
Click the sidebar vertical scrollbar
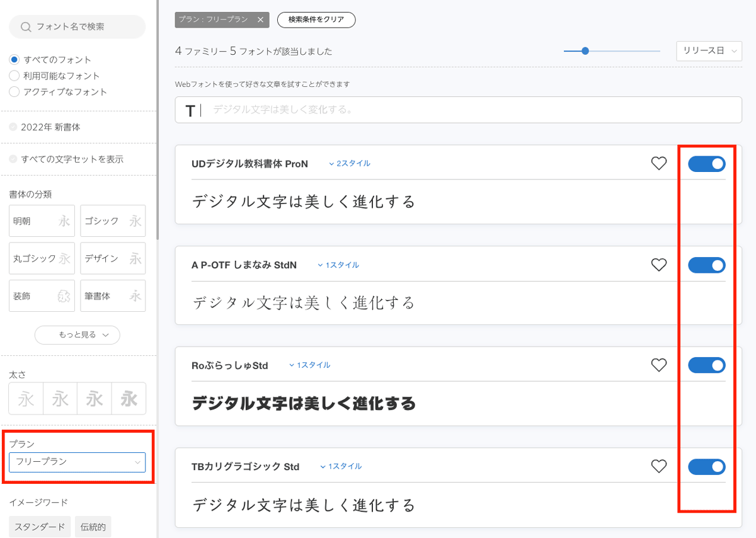coord(157,120)
